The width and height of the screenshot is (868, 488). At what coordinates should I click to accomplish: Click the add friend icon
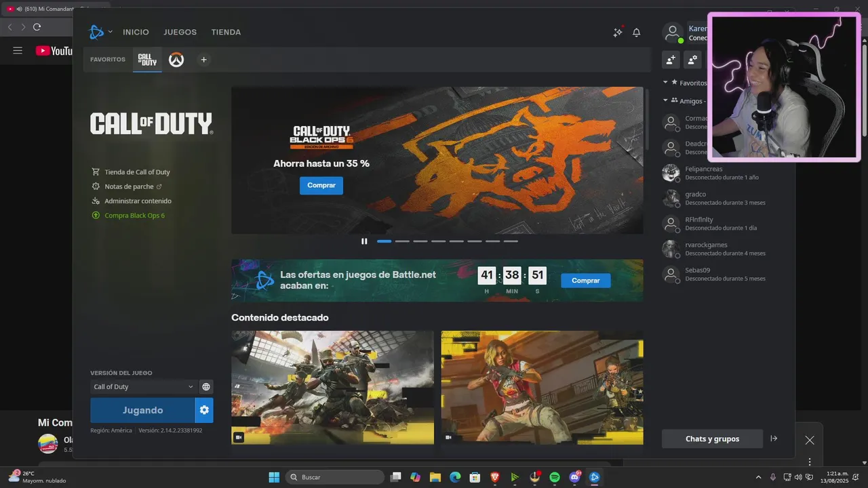[x=671, y=60]
